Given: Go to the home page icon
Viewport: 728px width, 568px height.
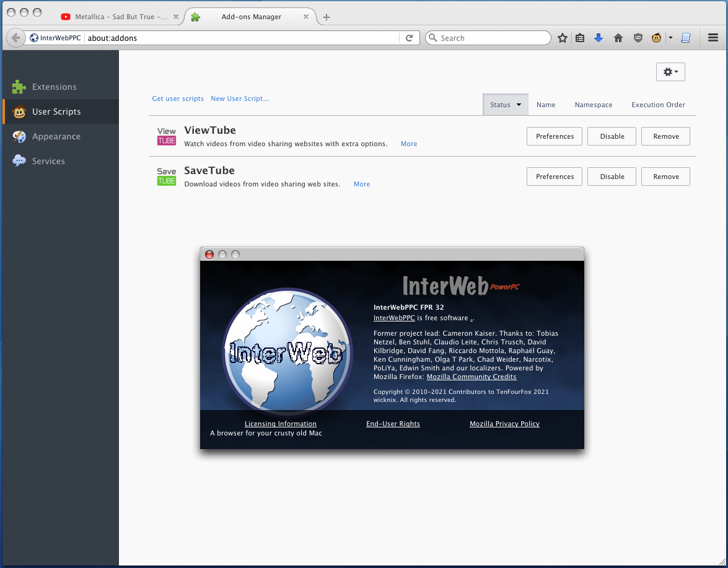Looking at the screenshot, I should pos(618,38).
